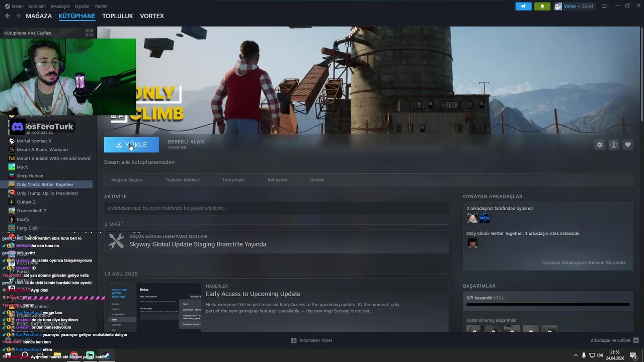Click the Mortal Kombat X game icon

(12, 141)
